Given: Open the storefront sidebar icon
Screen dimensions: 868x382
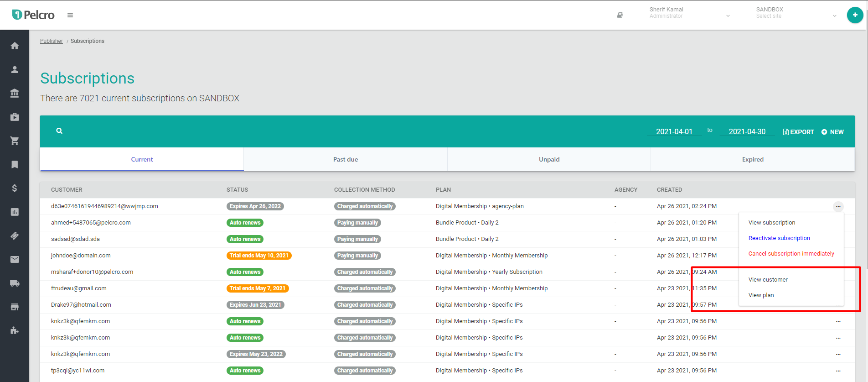Looking at the screenshot, I should coord(15,307).
